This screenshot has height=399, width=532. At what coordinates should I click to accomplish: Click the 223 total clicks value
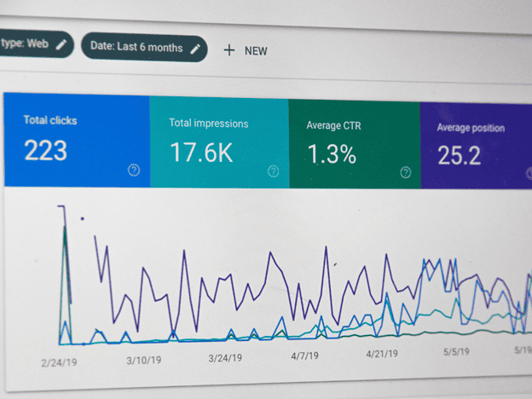[46, 150]
